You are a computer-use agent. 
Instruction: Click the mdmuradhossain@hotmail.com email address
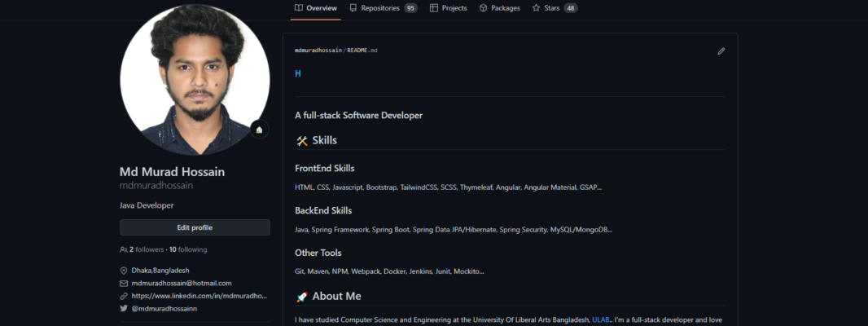(x=182, y=283)
